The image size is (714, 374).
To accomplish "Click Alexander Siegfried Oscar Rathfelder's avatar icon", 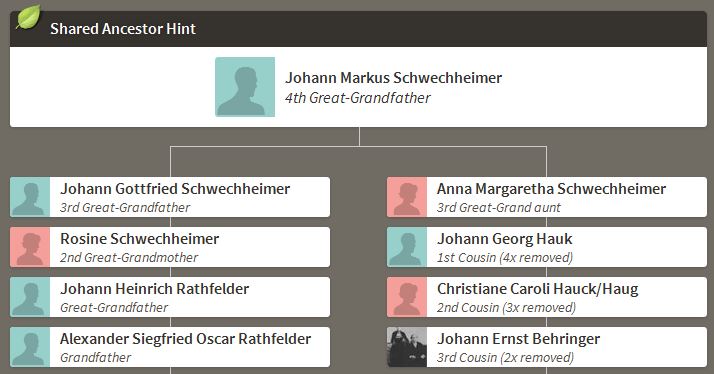I will coord(30,347).
